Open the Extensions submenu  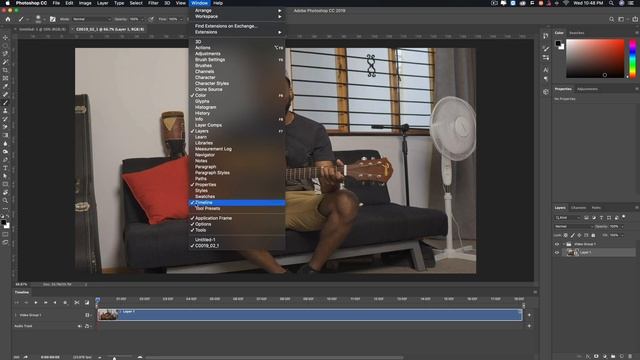[x=237, y=32]
